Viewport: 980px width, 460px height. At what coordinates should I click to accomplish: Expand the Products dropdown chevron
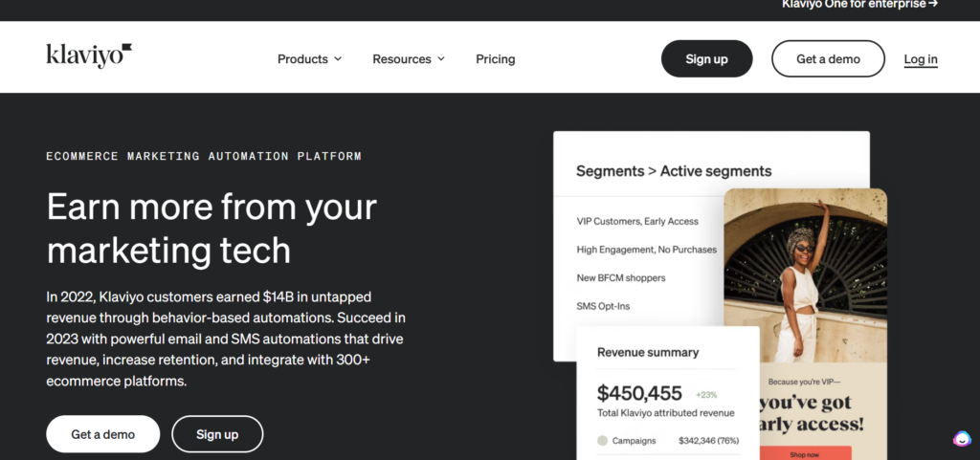[338, 59]
